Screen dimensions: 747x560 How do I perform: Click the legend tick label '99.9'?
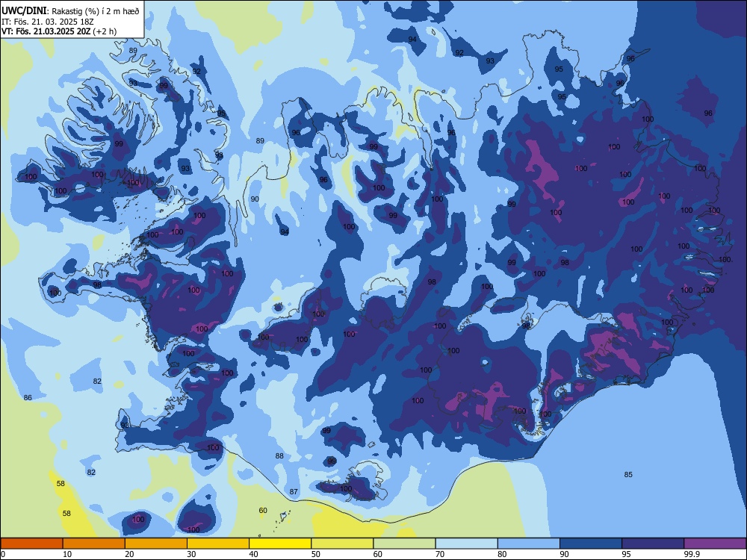(691, 554)
